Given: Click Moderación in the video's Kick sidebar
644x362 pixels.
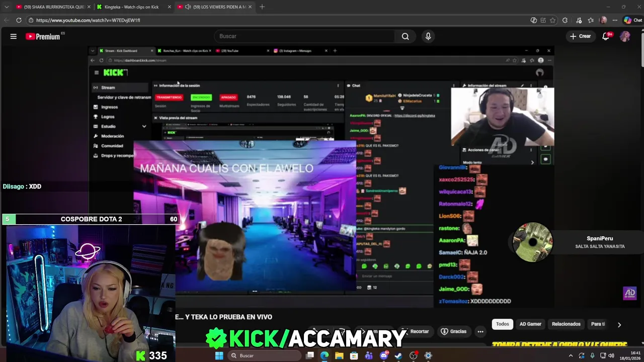Looking at the screenshot, I should click(x=112, y=136).
